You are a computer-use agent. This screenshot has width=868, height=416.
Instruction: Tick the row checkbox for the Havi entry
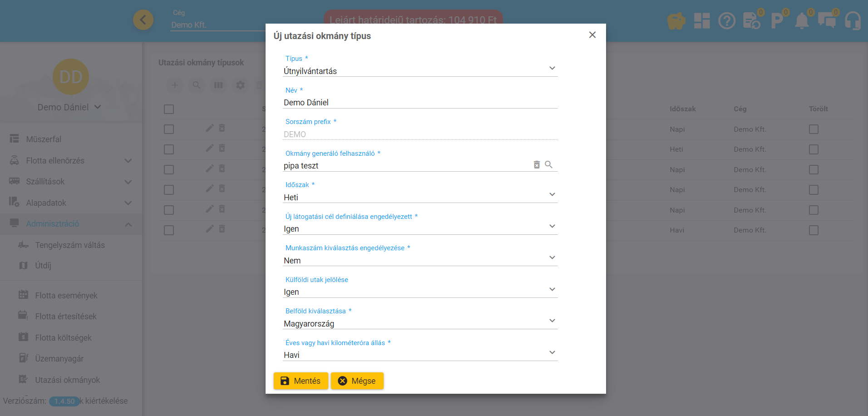point(169,230)
